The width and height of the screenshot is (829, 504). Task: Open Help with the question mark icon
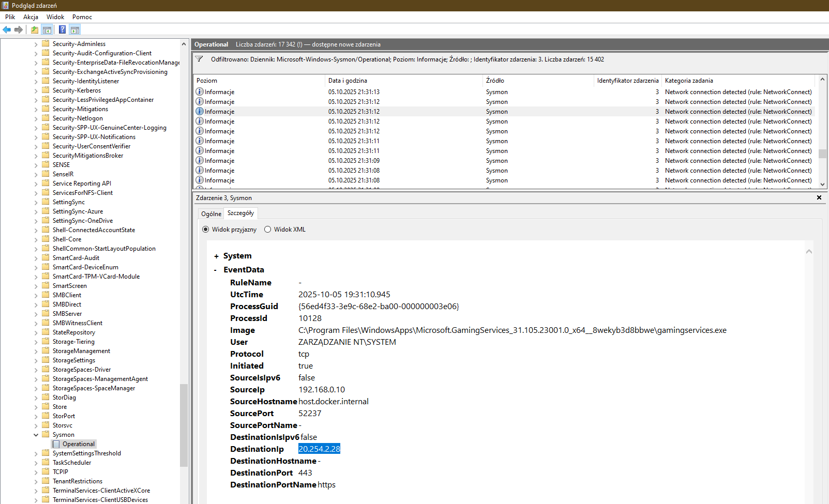pos(62,29)
